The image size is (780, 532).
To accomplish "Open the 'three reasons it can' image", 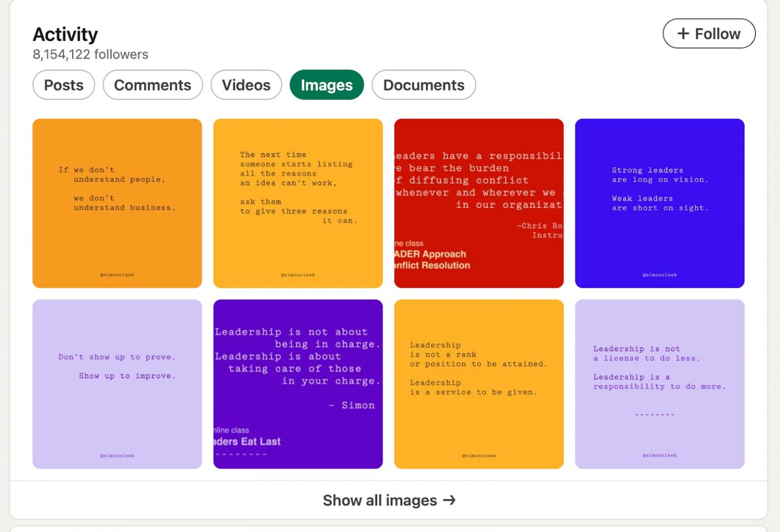I will click(x=298, y=203).
